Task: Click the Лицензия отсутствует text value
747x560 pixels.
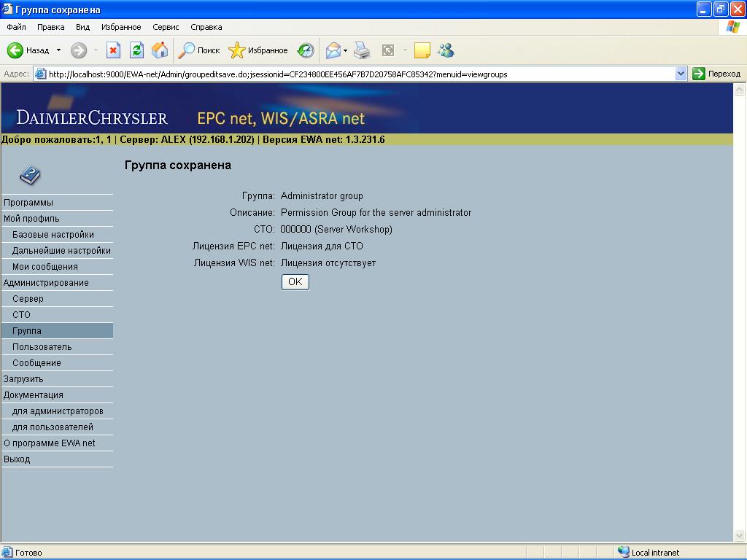Action: tap(328, 262)
